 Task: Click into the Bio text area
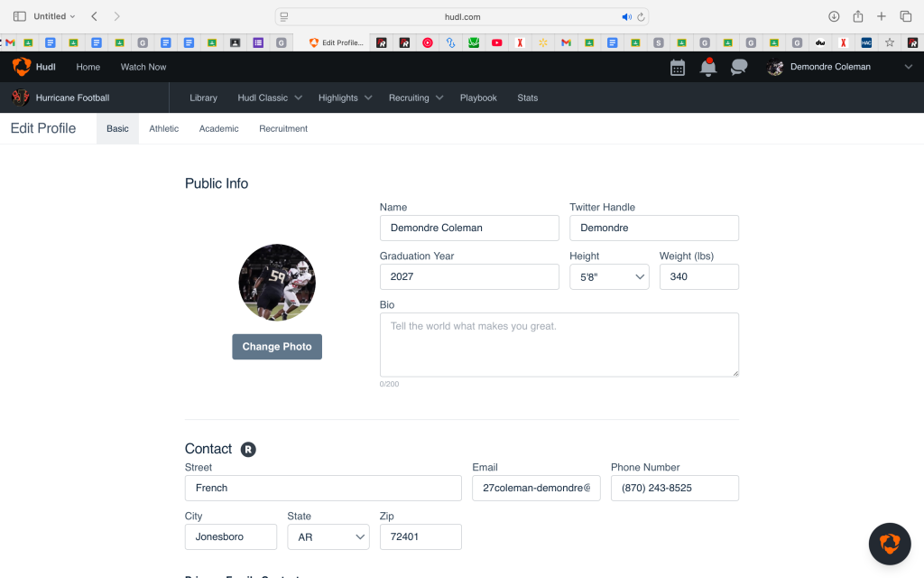(x=559, y=344)
